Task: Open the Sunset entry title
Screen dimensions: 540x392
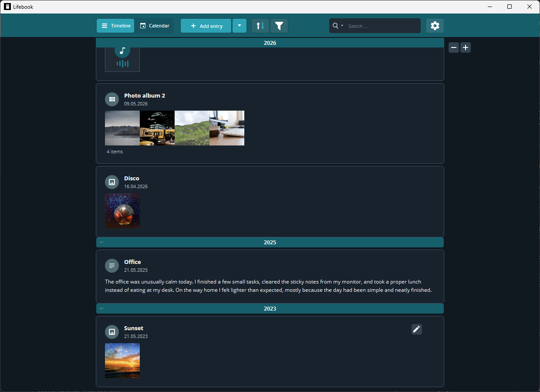Action: (x=134, y=328)
